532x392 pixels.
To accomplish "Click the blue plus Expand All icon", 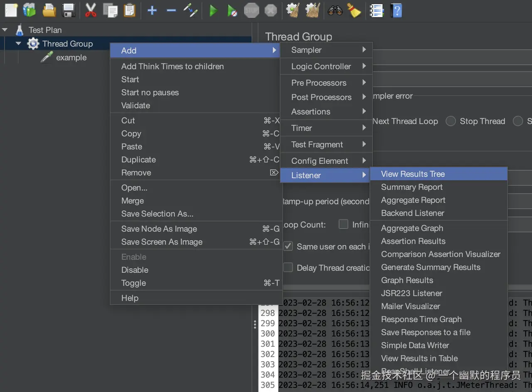I will (x=152, y=10).
